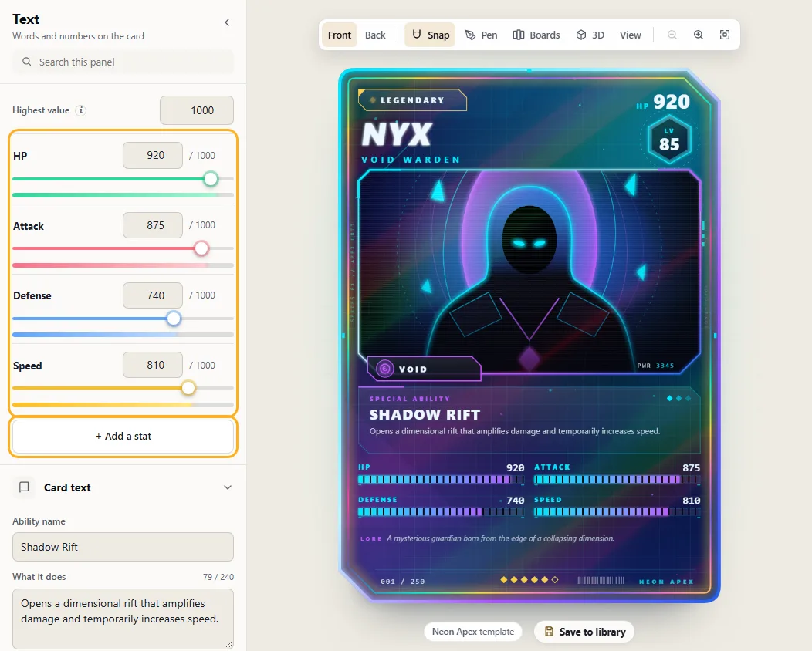The height and width of the screenshot is (651, 812).
Task: Focus the Search this panel field
Action: pyautogui.click(x=123, y=62)
